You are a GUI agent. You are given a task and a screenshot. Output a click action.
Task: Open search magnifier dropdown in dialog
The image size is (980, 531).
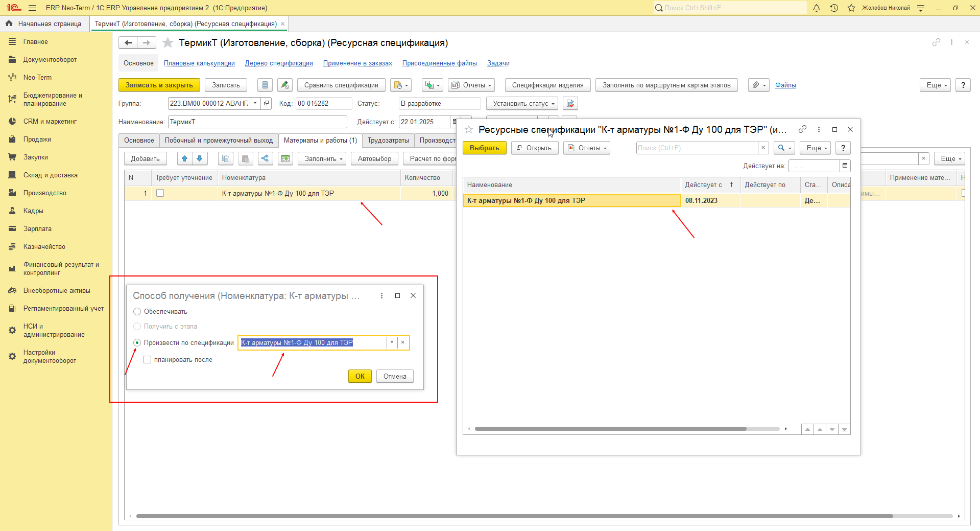[784, 148]
